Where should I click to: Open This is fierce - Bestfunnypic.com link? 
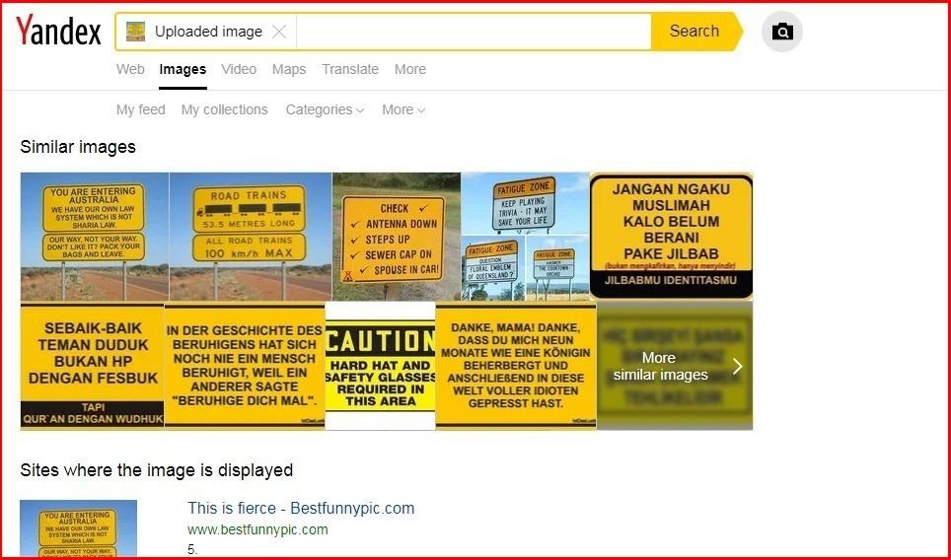301,508
